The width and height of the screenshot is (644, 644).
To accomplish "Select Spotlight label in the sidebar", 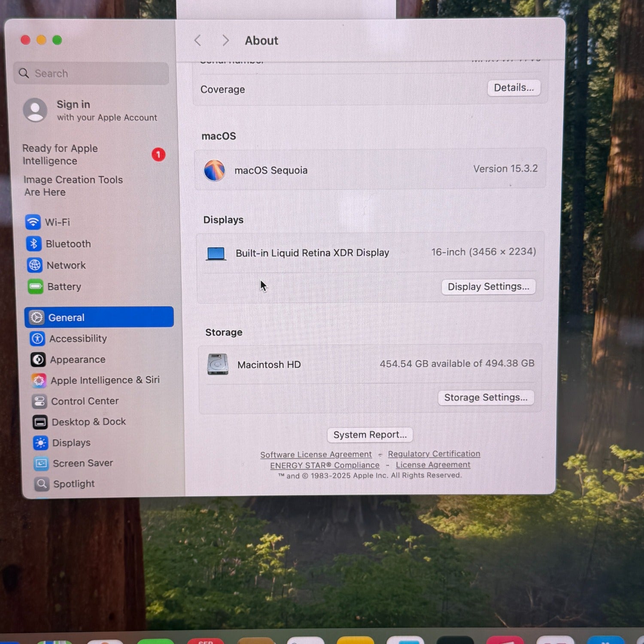I will tap(74, 484).
